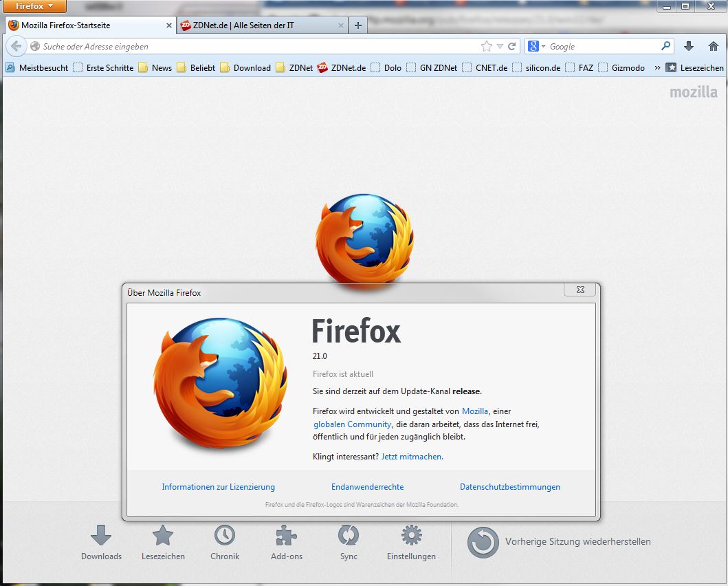728x586 pixels.
Task: Open ZDNet.de bookmark with red logo
Action: coord(341,68)
